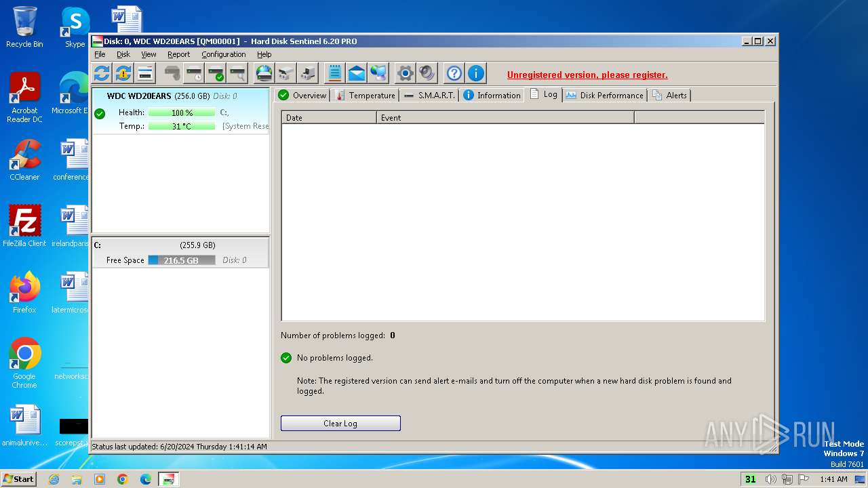Click the Date column header
The width and height of the screenshot is (868, 488).
pos(329,117)
